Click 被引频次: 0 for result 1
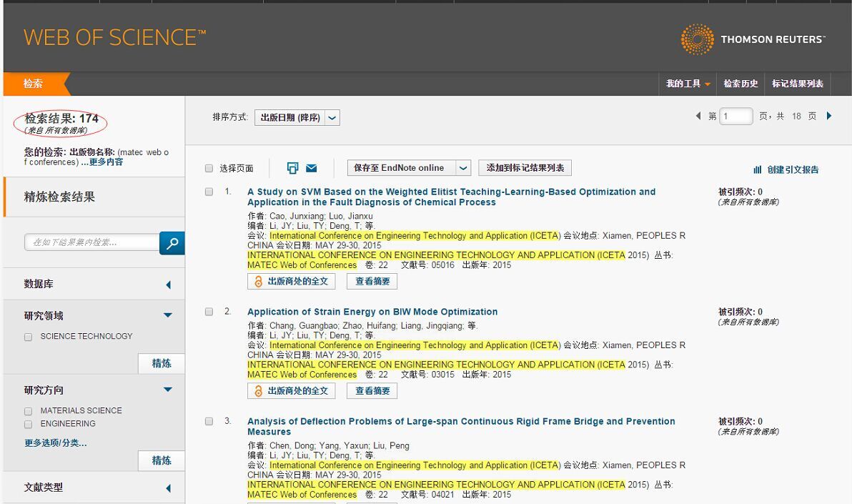 740,192
